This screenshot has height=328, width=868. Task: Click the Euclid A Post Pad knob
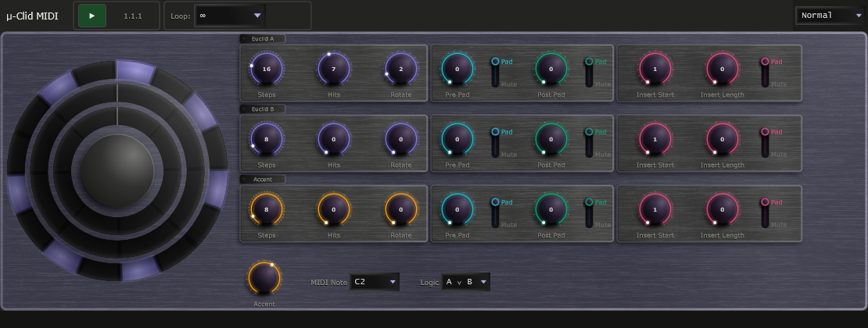[551, 69]
